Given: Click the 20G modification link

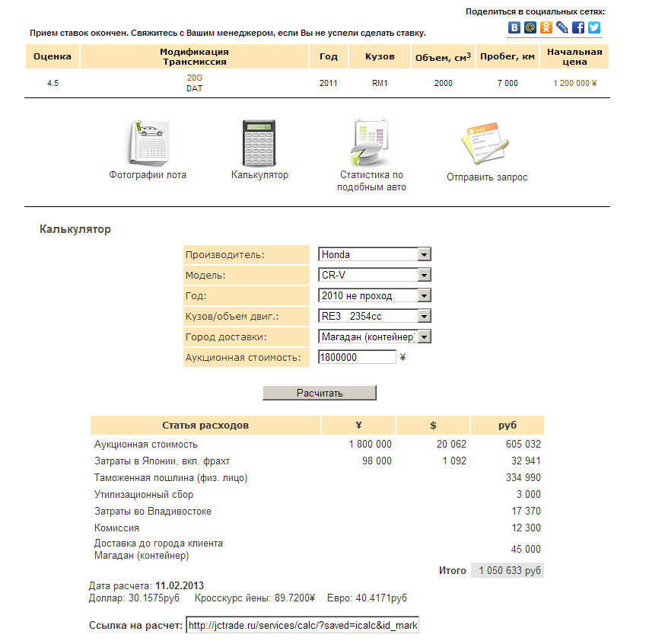Looking at the screenshot, I should [x=194, y=78].
